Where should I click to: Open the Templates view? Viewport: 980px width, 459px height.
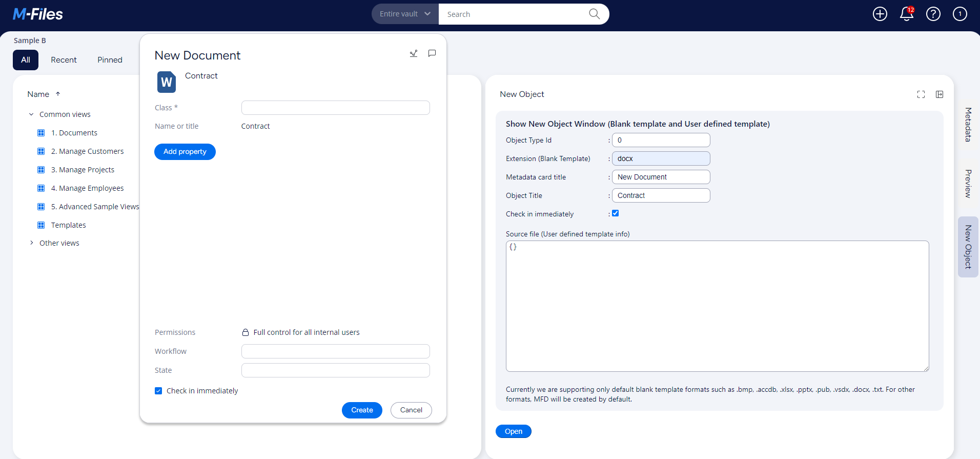click(69, 225)
